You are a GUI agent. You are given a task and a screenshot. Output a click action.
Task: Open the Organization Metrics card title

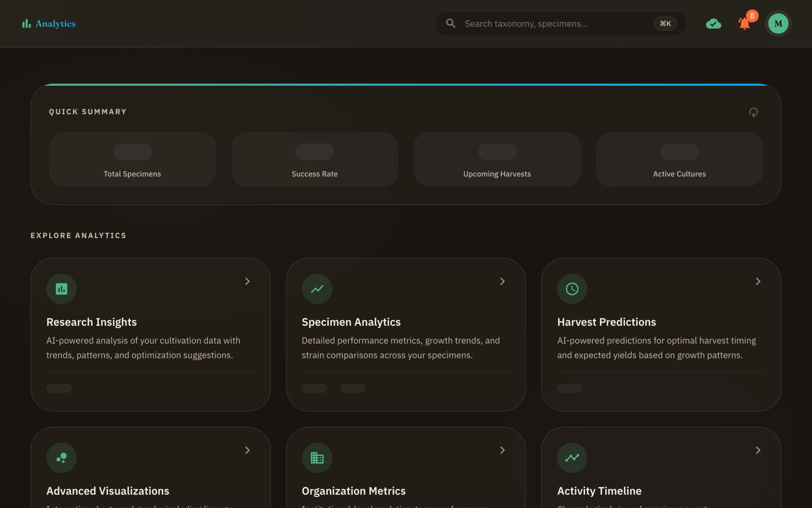[354, 491]
